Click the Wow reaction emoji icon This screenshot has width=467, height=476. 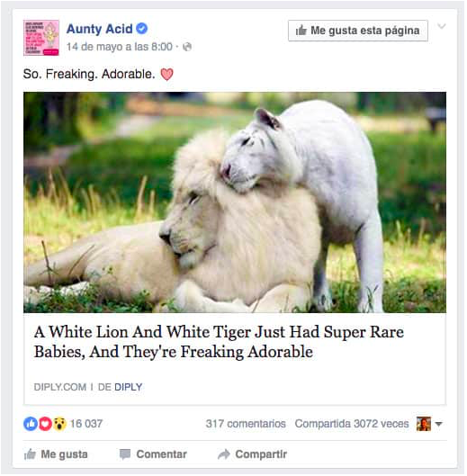click(59, 424)
